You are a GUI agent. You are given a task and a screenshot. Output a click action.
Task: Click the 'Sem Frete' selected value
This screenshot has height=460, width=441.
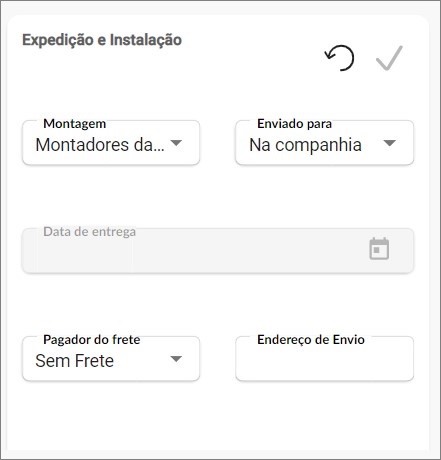75,361
